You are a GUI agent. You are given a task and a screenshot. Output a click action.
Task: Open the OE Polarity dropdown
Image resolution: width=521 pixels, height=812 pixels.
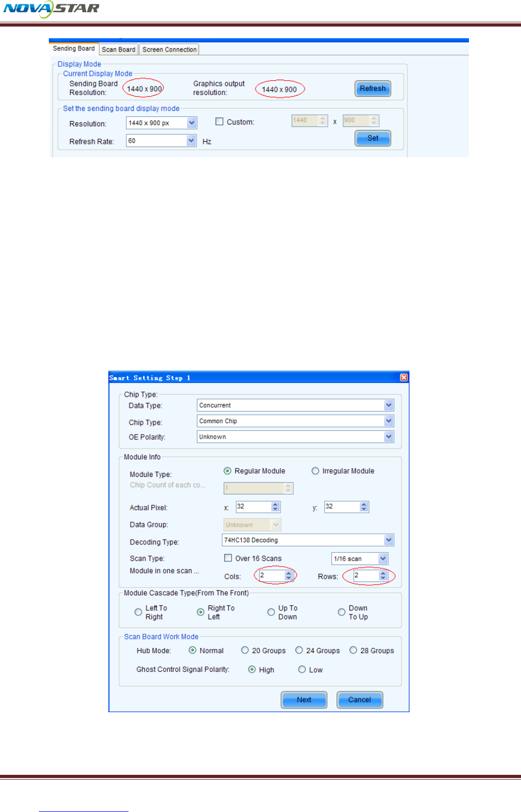tap(389, 437)
